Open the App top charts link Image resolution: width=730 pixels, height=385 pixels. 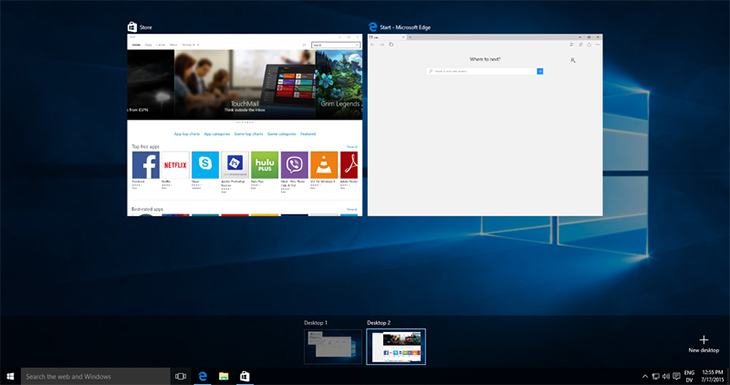tap(187, 134)
